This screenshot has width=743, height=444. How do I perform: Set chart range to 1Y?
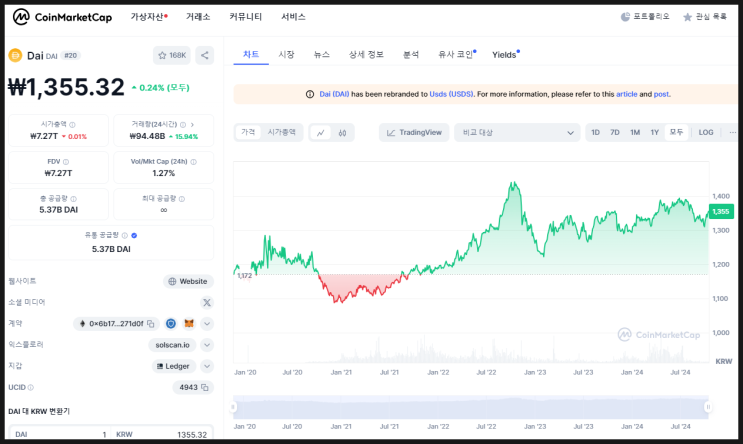(654, 133)
